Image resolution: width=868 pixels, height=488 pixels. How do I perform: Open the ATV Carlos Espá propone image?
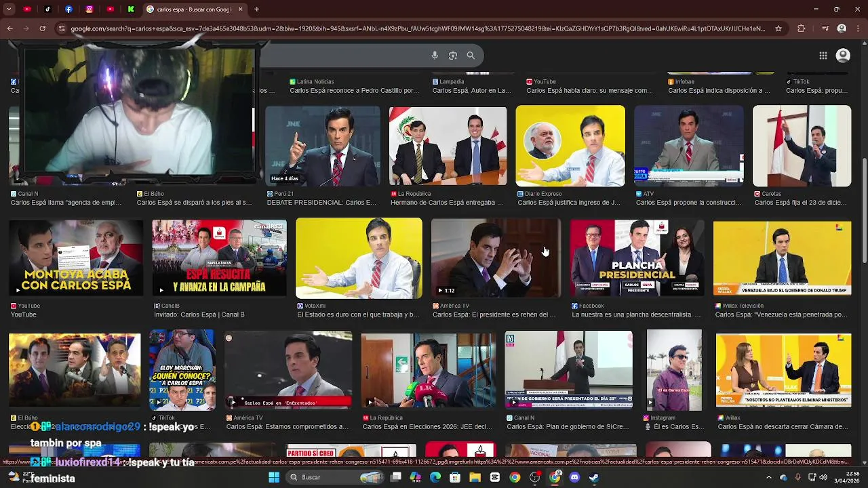(688, 146)
